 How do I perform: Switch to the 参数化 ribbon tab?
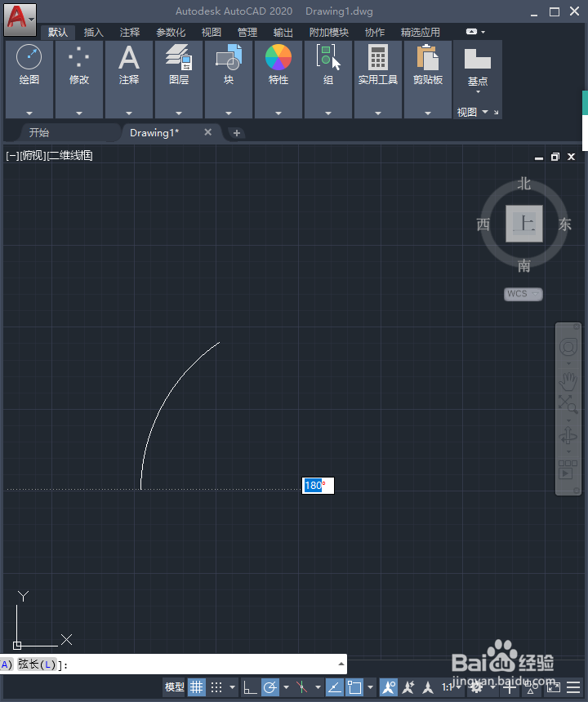pos(171,32)
